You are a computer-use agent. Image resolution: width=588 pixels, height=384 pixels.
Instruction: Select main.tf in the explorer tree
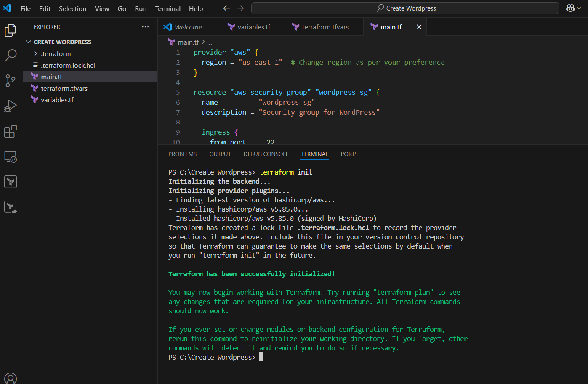click(90, 77)
